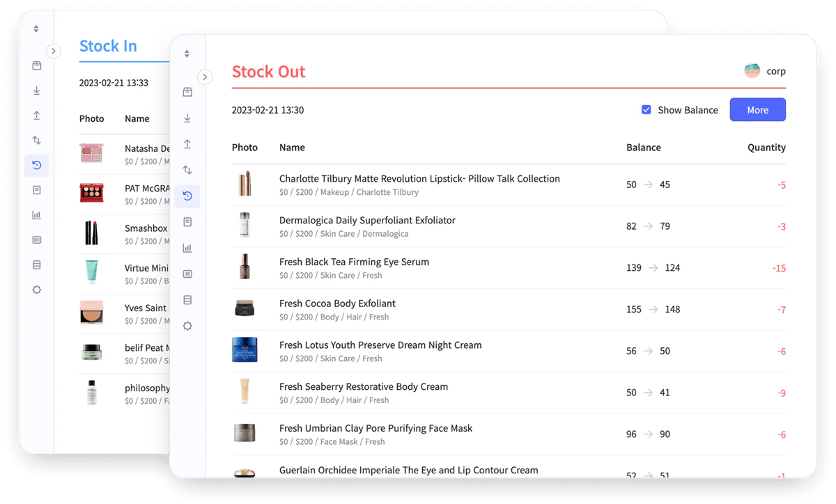Open the Reports document icon in the sidebar
836x504 pixels.
point(187,221)
